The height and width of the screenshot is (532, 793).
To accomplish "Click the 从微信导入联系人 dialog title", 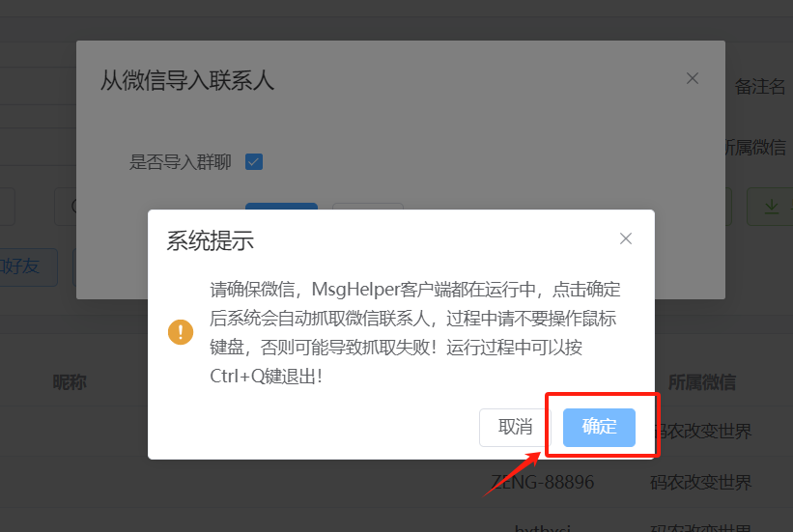I will point(187,80).
